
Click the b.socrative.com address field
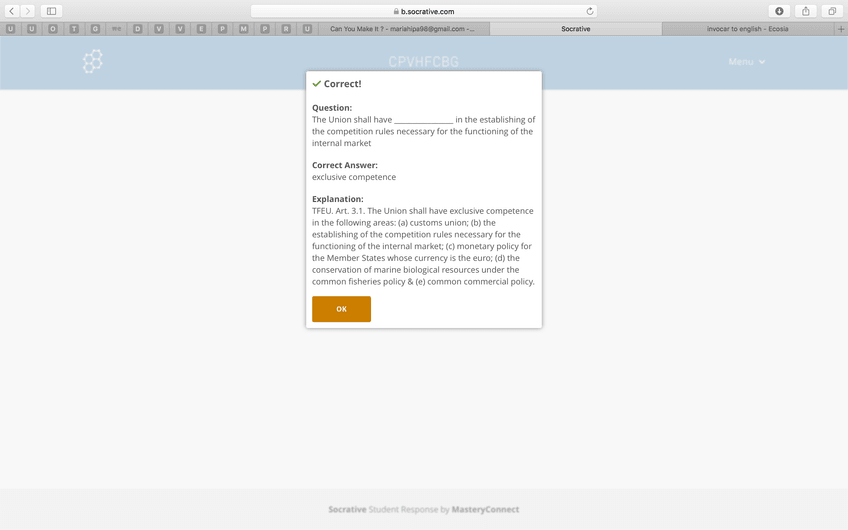coord(424,11)
